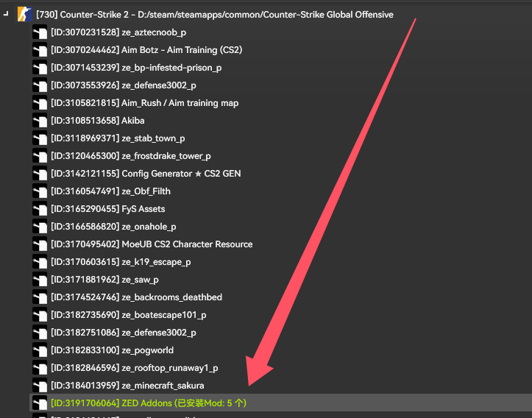Click the file icon beside Aim Botz
This screenshot has width=532, height=418.
(x=40, y=50)
